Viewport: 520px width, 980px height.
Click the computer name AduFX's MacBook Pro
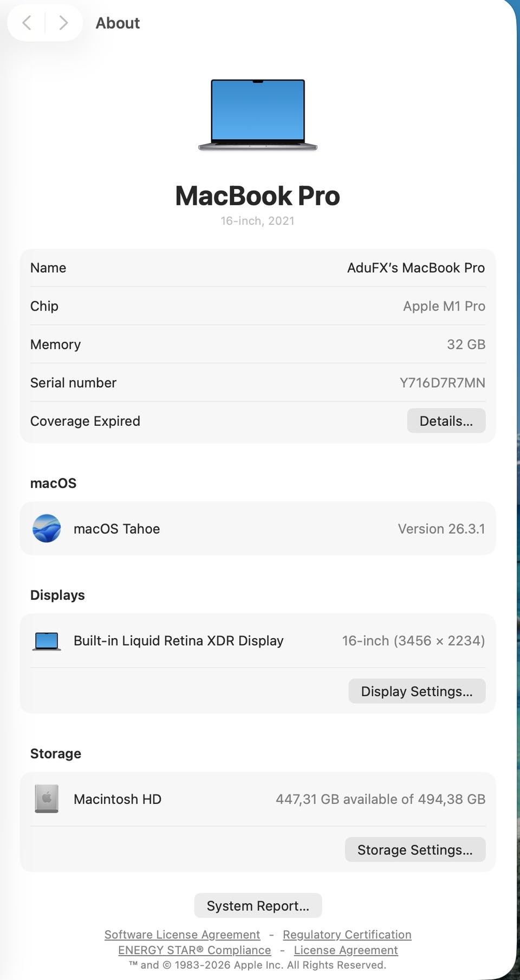click(x=415, y=268)
